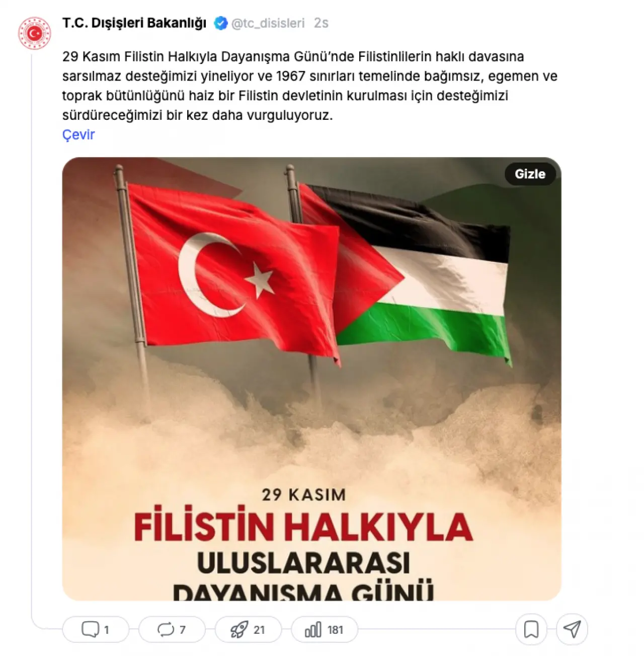Open the T.C. Dışişleri Bakanlığı profile avatar

click(x=35, y=33)
